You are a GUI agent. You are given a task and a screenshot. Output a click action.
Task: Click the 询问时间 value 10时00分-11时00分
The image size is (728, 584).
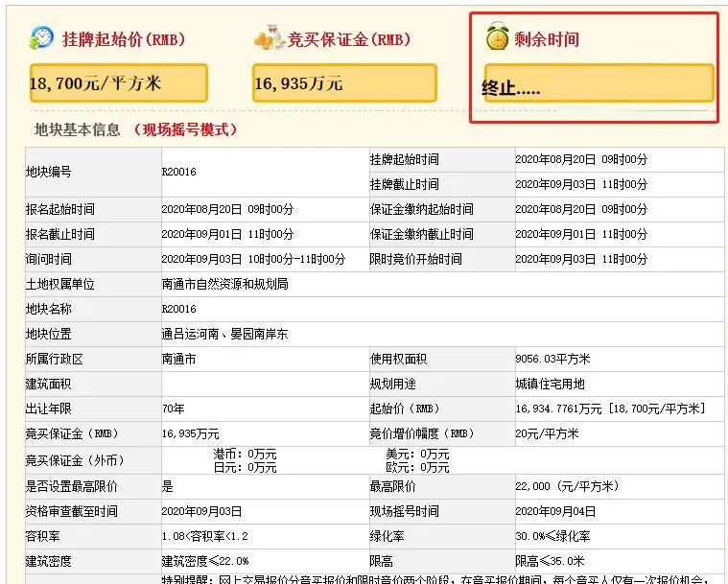[x=253, y=259]
